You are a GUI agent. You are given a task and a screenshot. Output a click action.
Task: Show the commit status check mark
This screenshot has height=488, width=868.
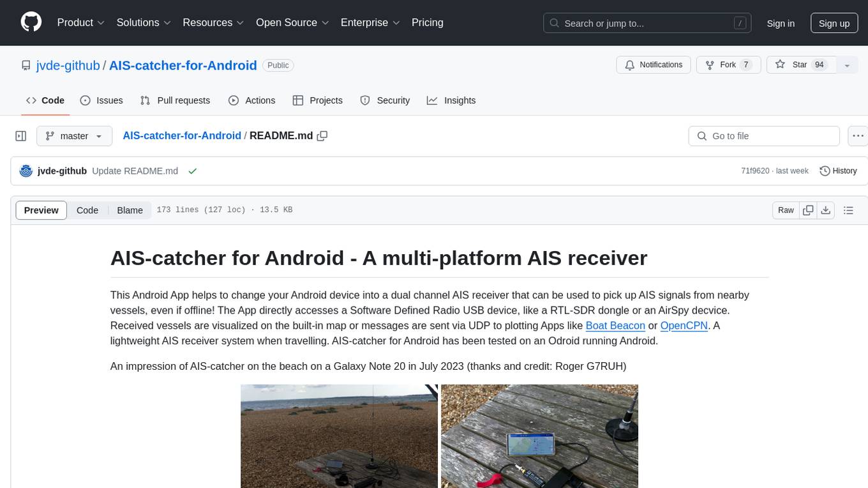coord(192,171)
